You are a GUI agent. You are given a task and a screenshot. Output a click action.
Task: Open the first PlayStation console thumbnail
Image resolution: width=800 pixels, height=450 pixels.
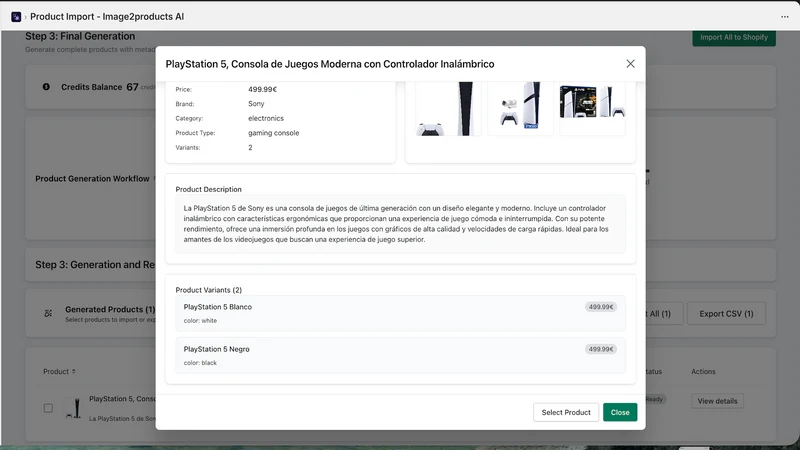pyautogui.click(x=448, y=109)
